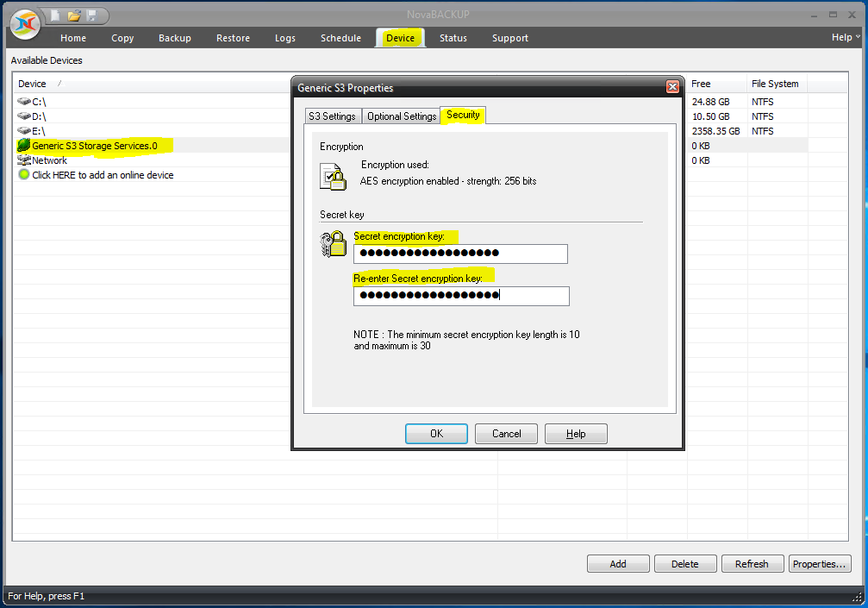Click the secret key padlock icon

click(x=334, y=244)
